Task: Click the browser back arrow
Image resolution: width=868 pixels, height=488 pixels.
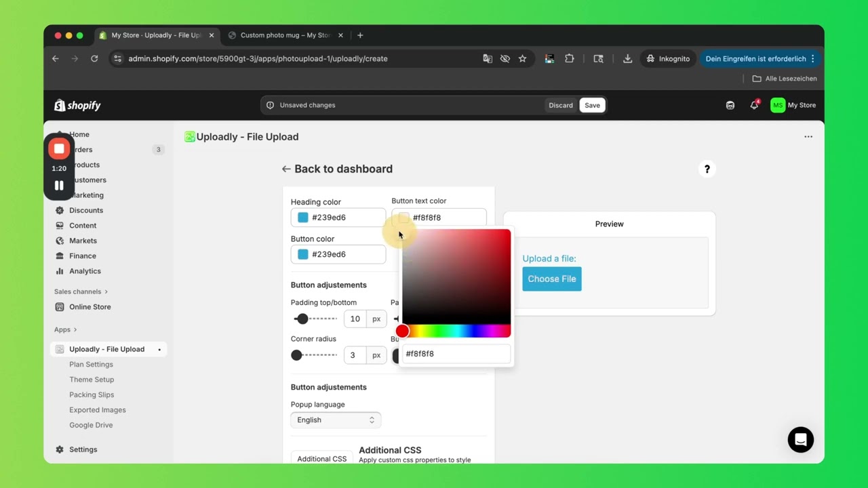Action: point(56,59)
